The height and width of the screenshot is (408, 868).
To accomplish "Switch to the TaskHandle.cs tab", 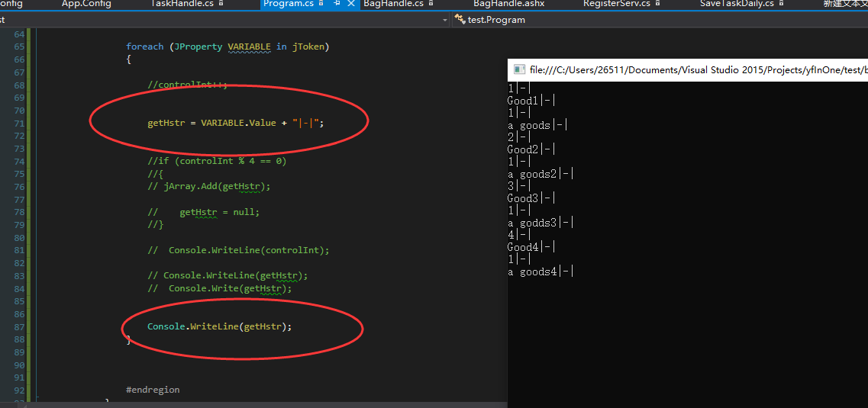I will click(183, 4).
